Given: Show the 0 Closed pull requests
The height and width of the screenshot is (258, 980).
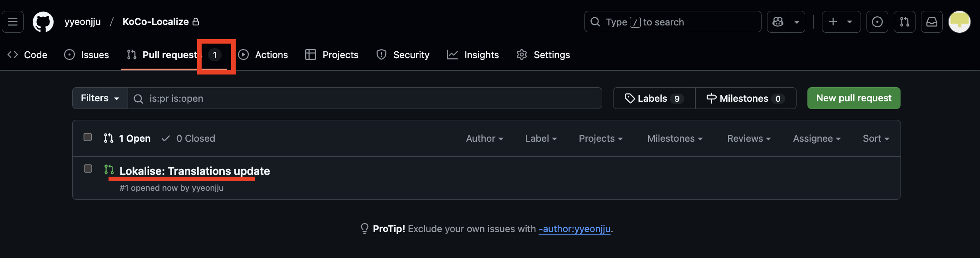Looking at the screenshot, I should pos(188,139).
